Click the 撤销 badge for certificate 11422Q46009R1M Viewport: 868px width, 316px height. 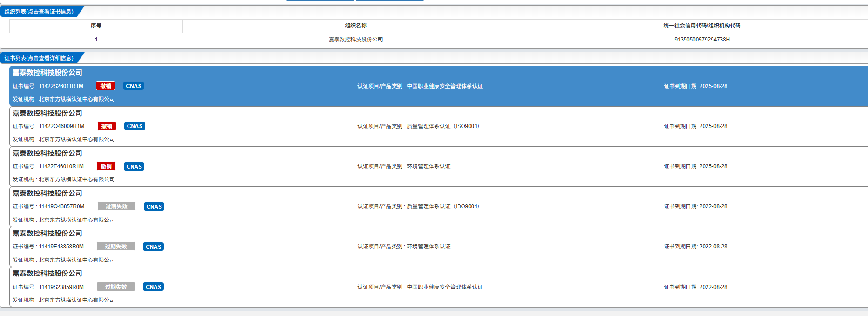107,126
